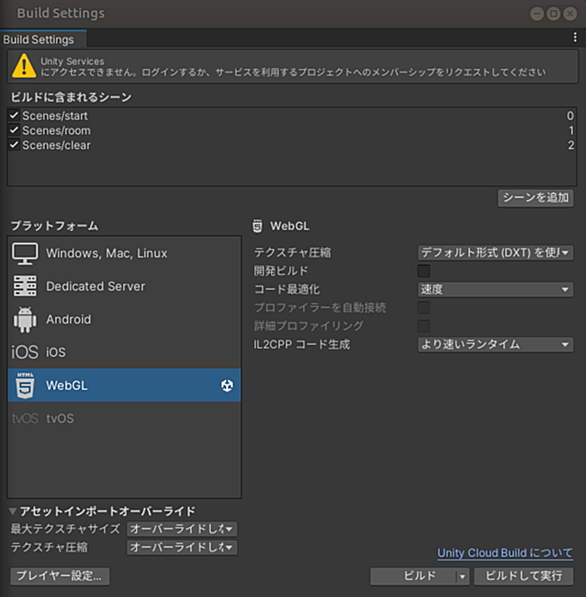Click the HTML5 shield icon for WebGL
Image resolution: width=586 pixels, height=597 pixels.
tap(25, 385)
